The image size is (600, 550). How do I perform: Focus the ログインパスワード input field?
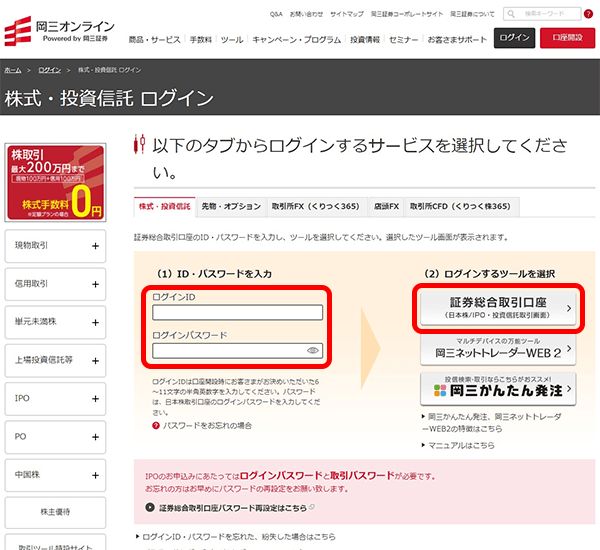click(237, 351)
